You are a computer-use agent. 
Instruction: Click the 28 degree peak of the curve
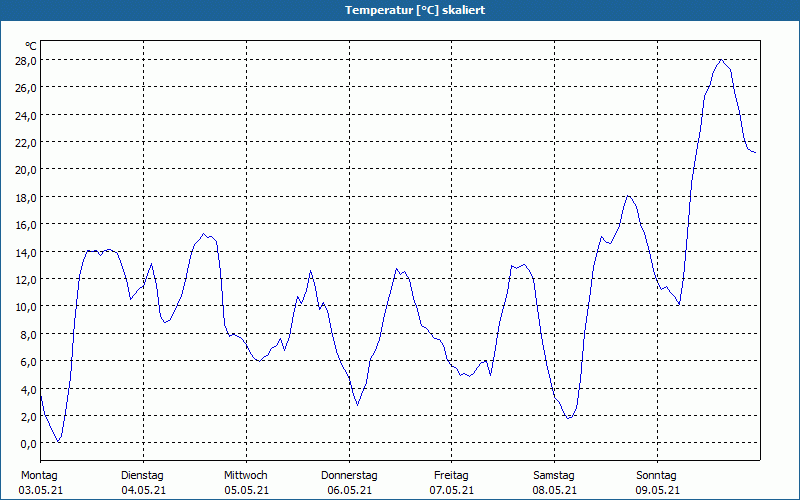point(720,60)
